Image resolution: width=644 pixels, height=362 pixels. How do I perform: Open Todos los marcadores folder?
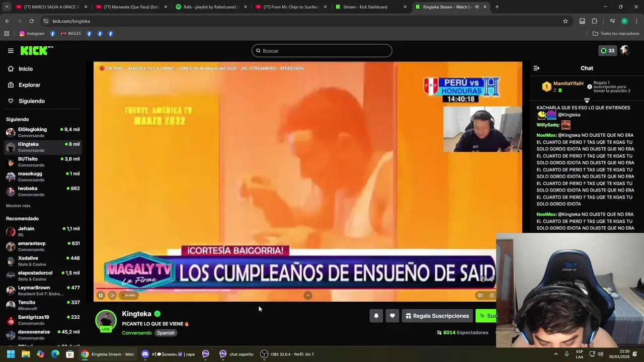616,34
